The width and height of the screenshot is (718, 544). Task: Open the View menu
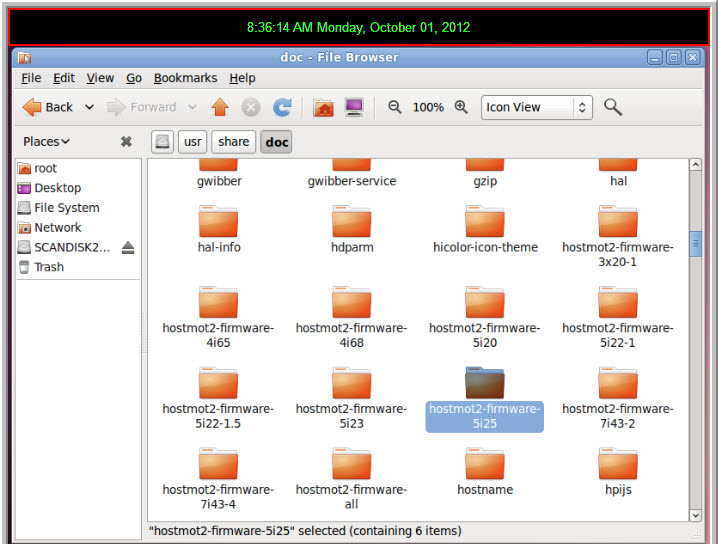[100, 78]
